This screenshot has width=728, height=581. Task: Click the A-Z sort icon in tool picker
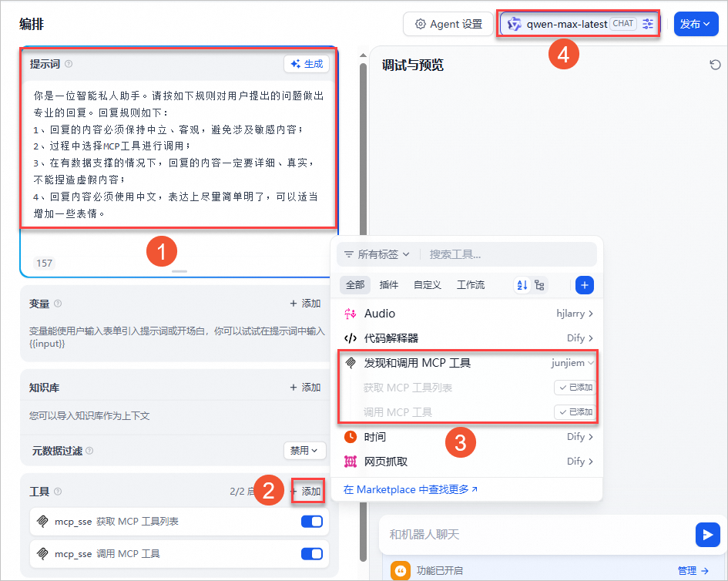click(522, 285)
